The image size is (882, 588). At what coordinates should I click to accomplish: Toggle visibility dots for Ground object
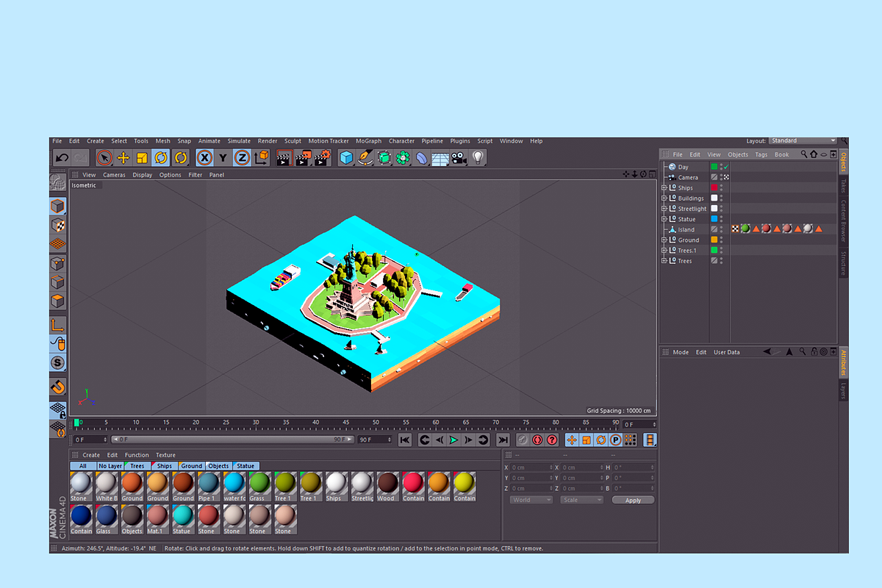point(721,240)
